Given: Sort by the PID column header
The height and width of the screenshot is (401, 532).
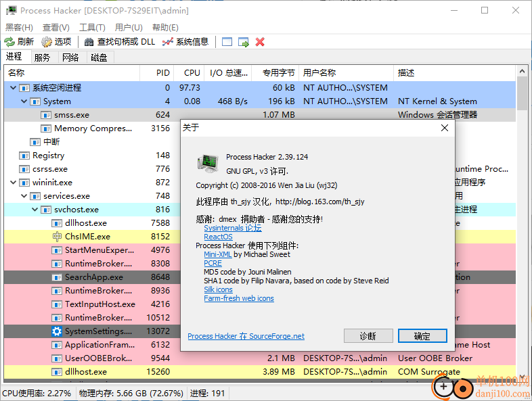Looking at the screenshot, I should tap(157, 73).
